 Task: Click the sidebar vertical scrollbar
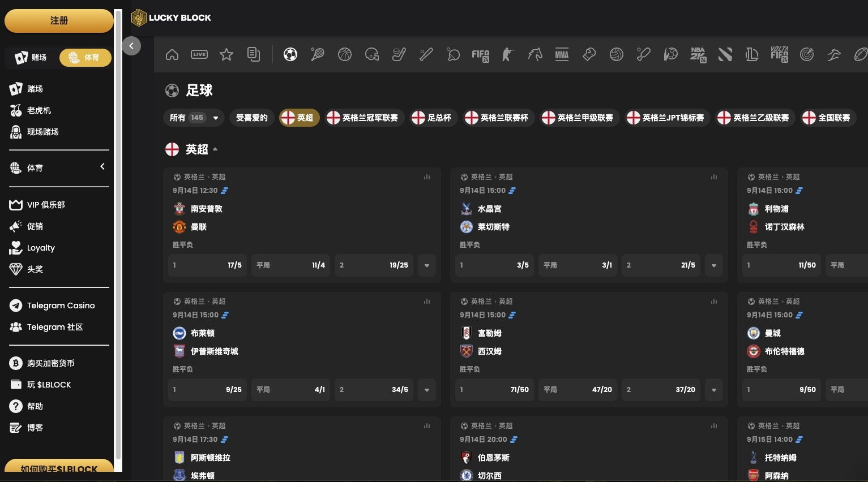[118, 235]
